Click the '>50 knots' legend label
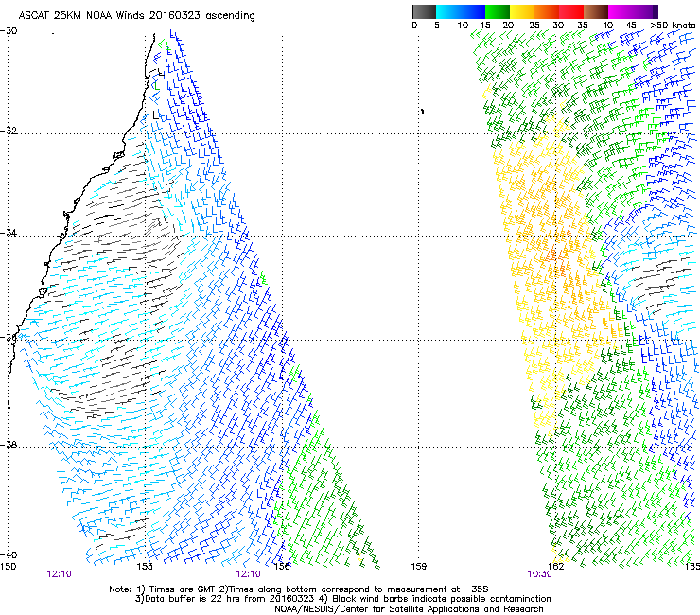Screen dimensions: 700x615 [673, 26]
